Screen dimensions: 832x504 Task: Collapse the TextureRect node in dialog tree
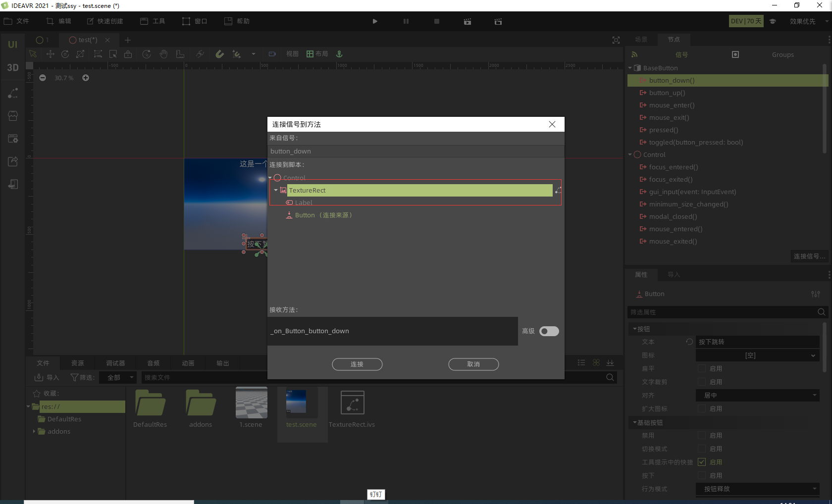point(276,190)
